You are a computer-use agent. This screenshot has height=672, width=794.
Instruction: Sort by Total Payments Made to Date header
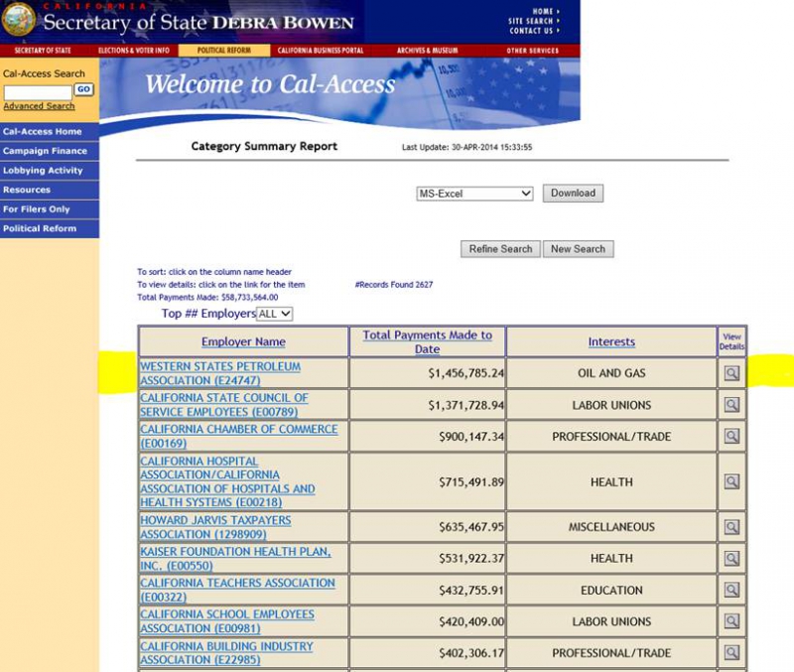click(427, 341)
